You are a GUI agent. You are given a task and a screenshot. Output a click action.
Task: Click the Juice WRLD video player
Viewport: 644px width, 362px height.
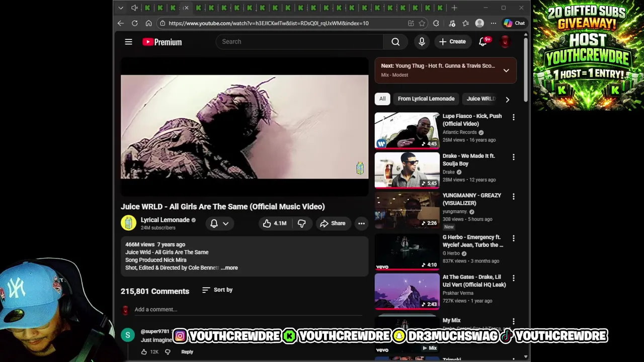[245, 127]
